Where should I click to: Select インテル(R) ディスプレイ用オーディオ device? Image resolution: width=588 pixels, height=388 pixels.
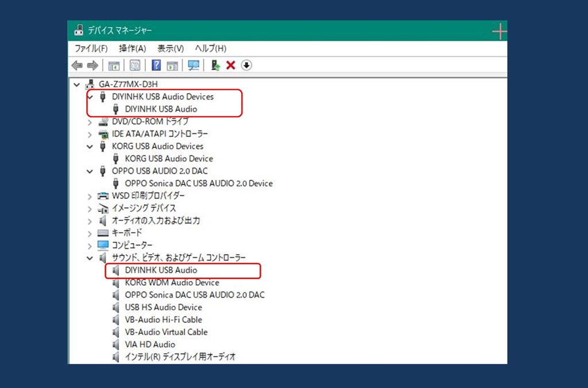point(180,357)
